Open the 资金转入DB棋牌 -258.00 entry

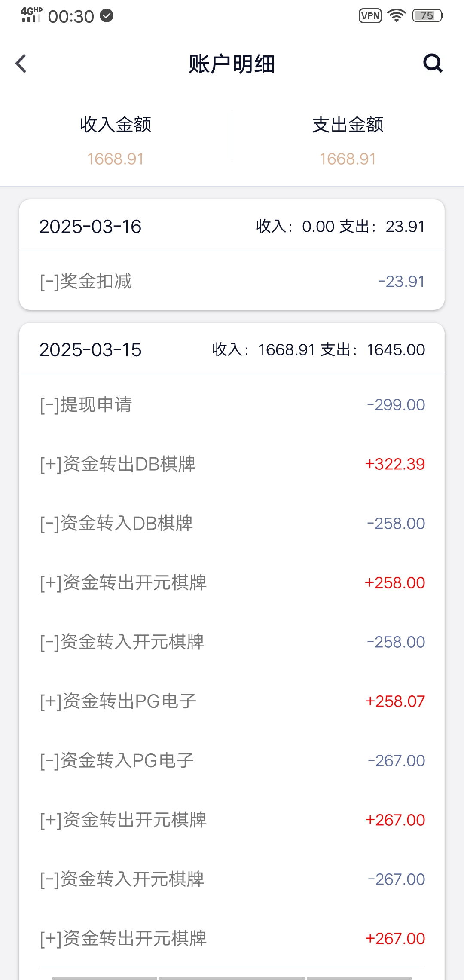232,524
